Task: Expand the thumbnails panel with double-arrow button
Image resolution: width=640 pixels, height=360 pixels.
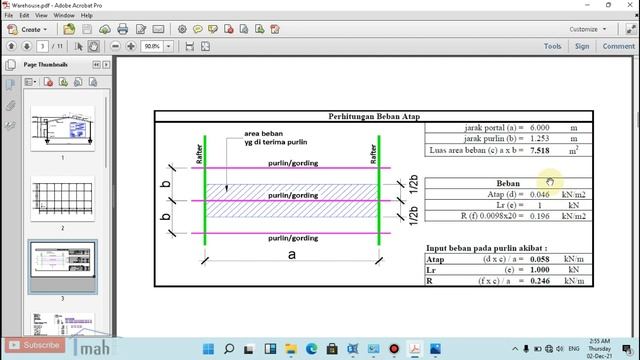Action: (x=96, y=64)
